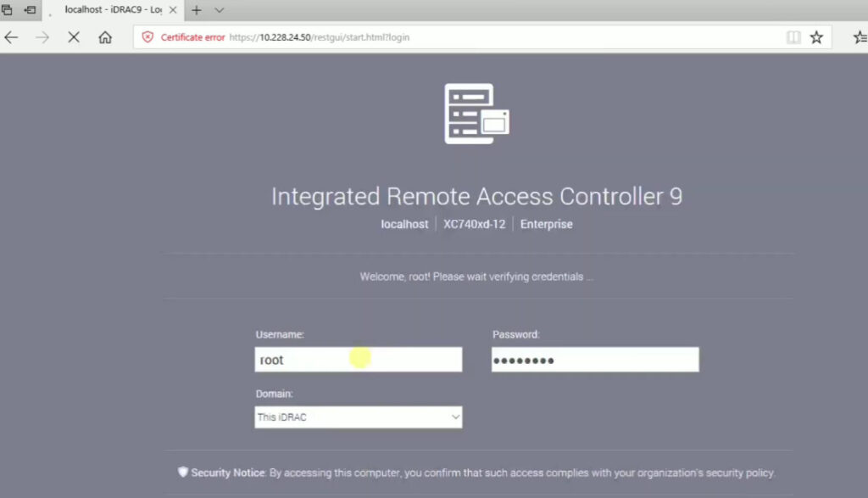
Task: Click the Certificate error warning text
Action: coord(192,37)
